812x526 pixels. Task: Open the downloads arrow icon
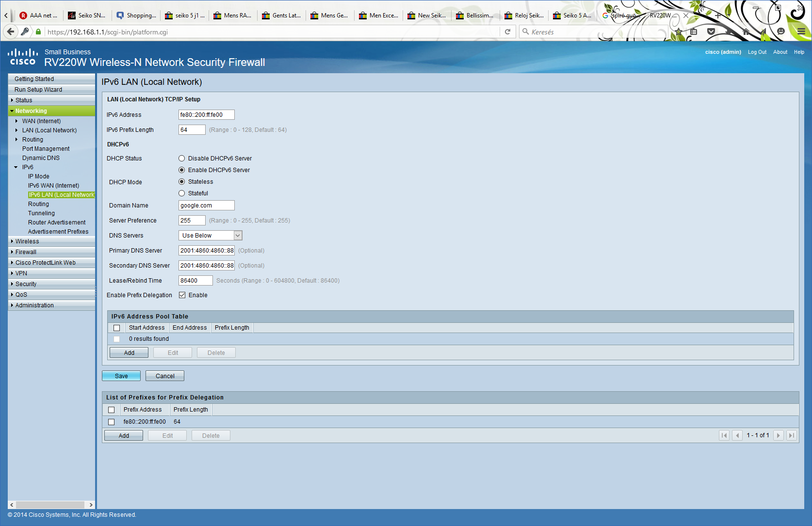click(729, 32)
